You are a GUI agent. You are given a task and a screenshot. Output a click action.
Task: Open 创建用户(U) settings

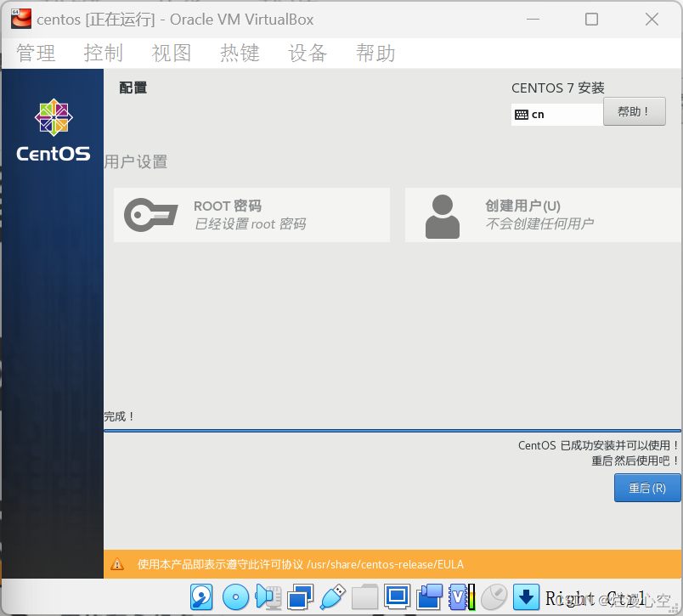pos(543,215)
